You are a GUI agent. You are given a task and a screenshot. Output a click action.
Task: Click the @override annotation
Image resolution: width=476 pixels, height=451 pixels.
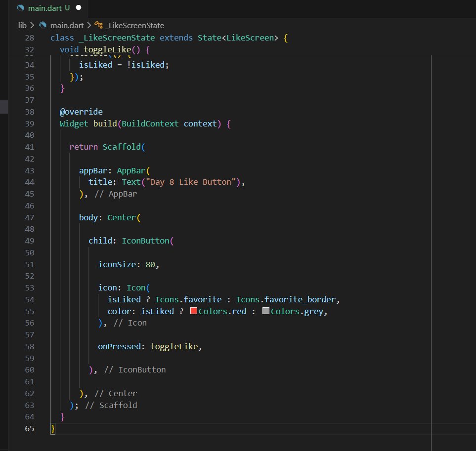point(81,112)
